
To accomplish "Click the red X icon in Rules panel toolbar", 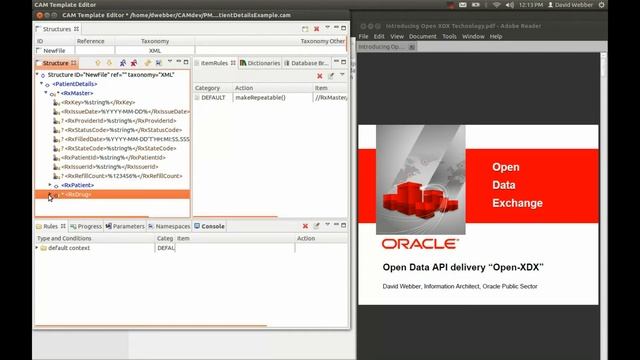I will click(x=305, y=226).
